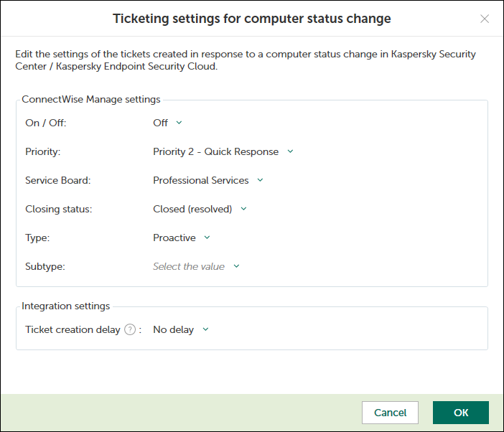Screen dimensions: 504x432
Task: Click the chevron arrow beside Proactive
Action: (207, 238)
